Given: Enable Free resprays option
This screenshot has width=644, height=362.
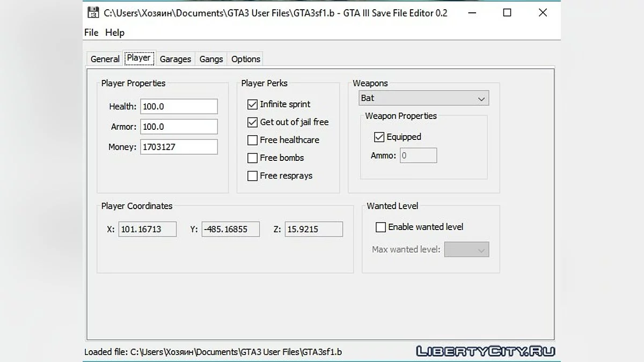Looking at the screenshot, I should pyautogui.click(x=253, y=176).
